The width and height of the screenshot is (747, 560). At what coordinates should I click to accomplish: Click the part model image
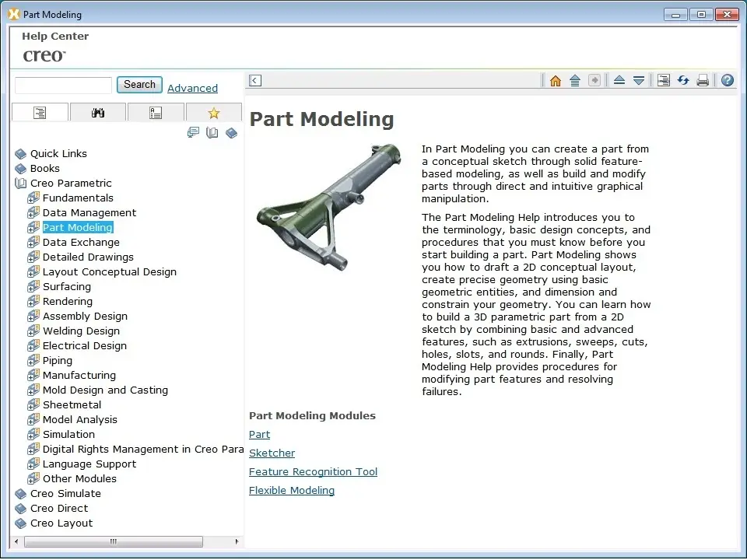(329, 208)
